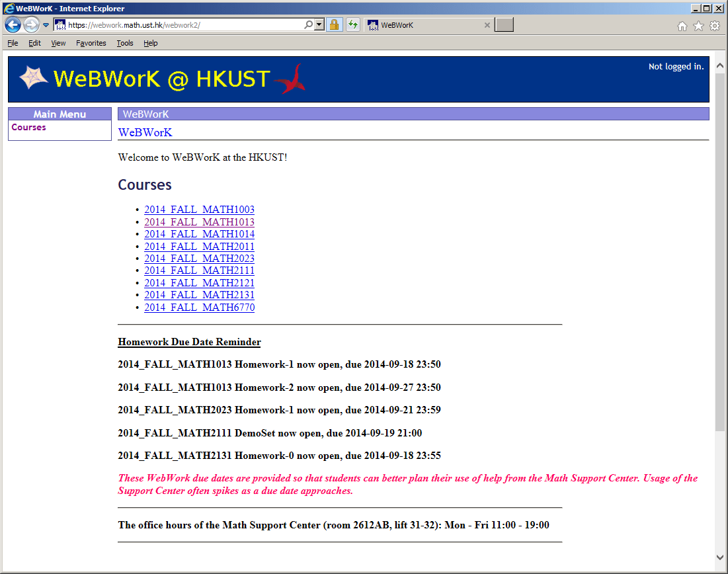728x574 pixels.
Task: Click the vertical scrollbar thumb
Action: coord(719,252)
